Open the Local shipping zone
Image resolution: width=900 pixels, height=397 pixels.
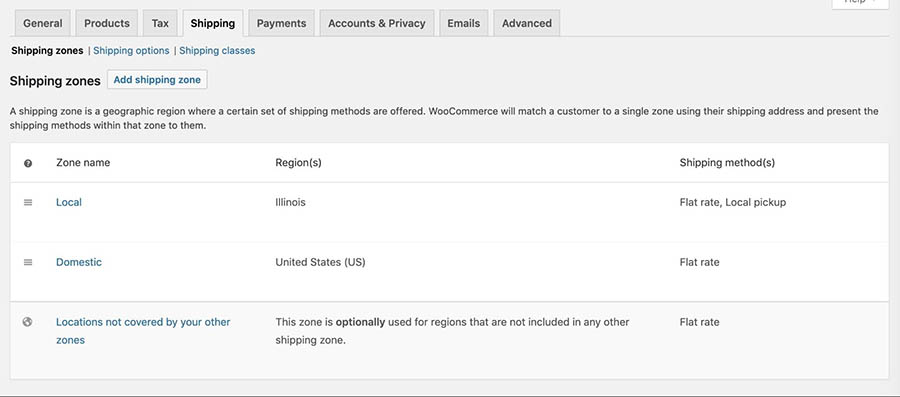pyautogui.click(x=69, y=202)
